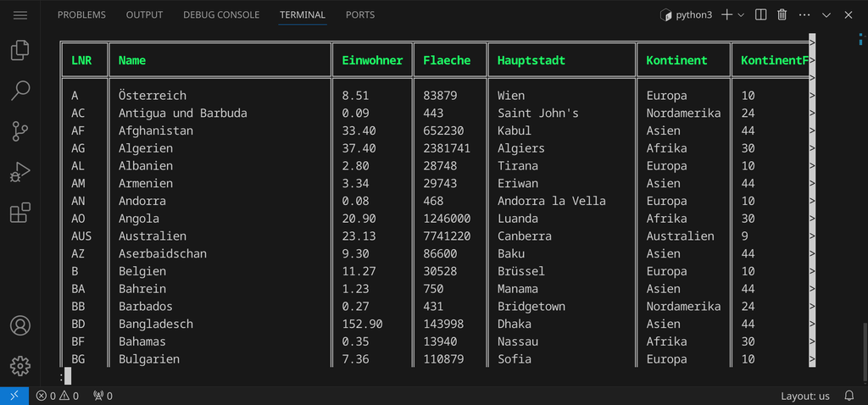Split the terminal

[761, 15]
